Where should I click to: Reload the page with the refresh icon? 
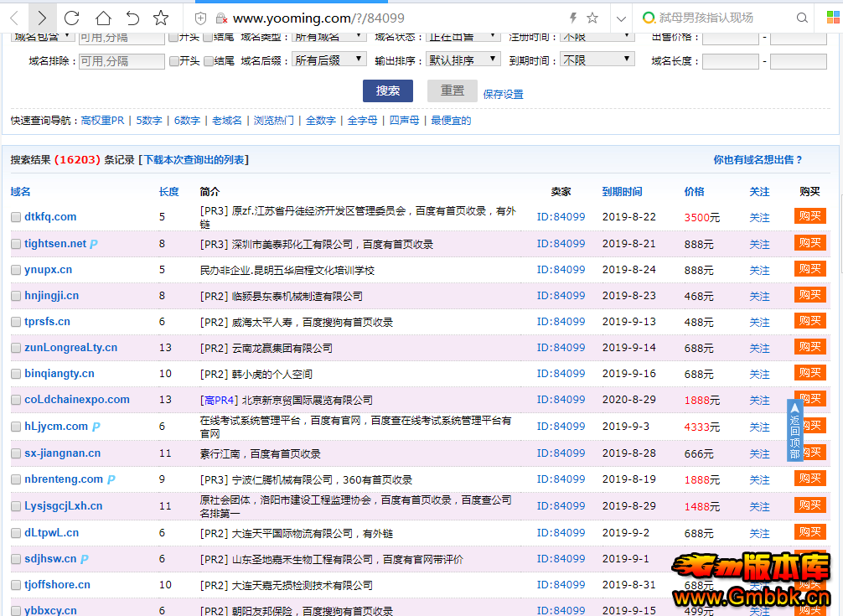(x=71, y=18)
